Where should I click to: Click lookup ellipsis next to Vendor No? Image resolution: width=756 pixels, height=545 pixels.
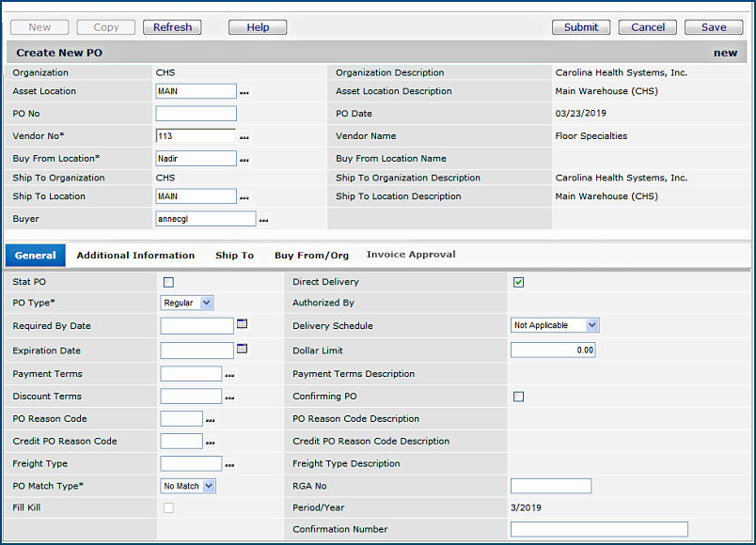(244, 137)
